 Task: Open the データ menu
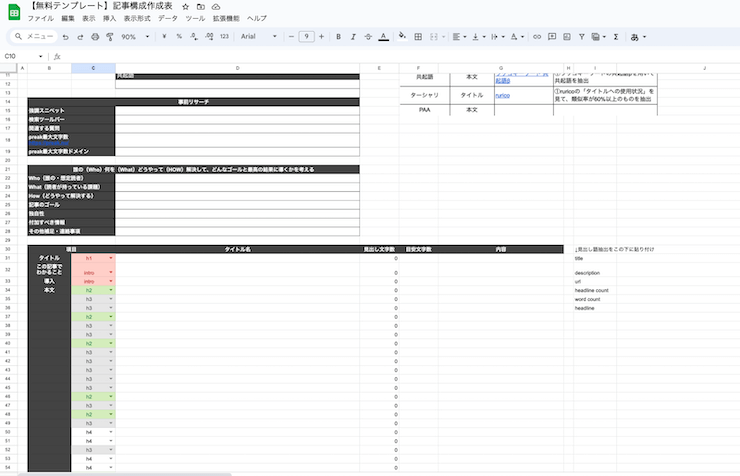(x=168, y=18)
